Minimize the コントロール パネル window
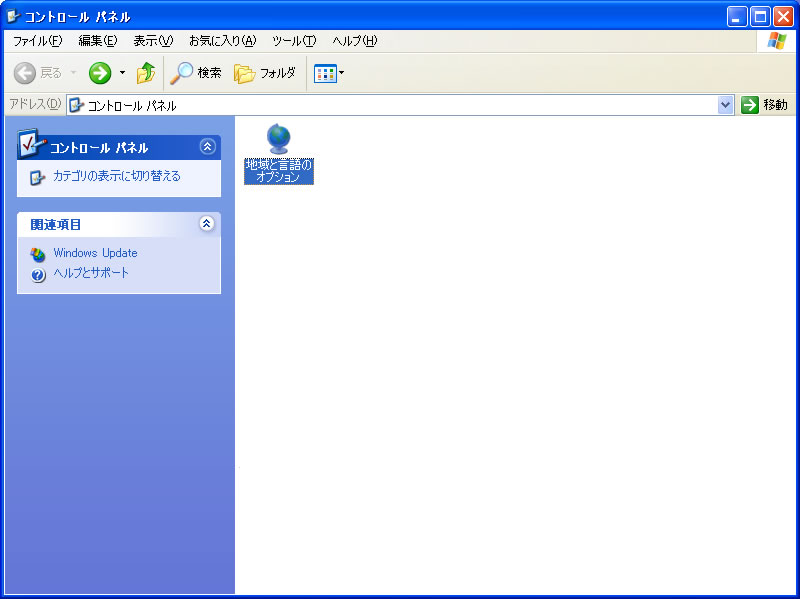800x599 pixels. pyautogui.click(x=736, y=17)
